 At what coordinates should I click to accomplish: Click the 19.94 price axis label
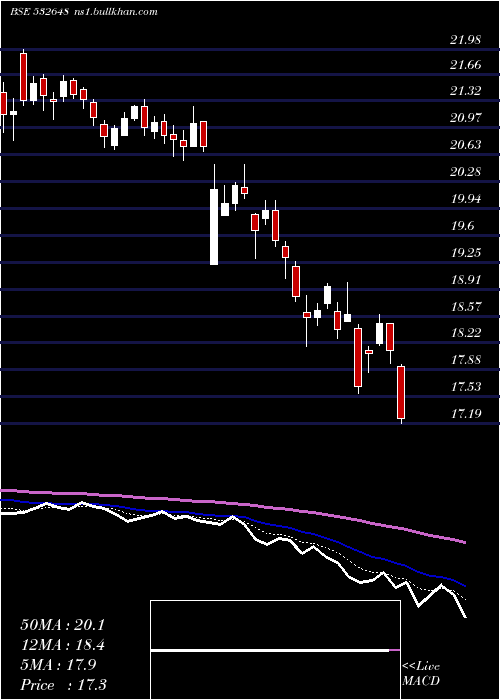(x=466, y=199)
